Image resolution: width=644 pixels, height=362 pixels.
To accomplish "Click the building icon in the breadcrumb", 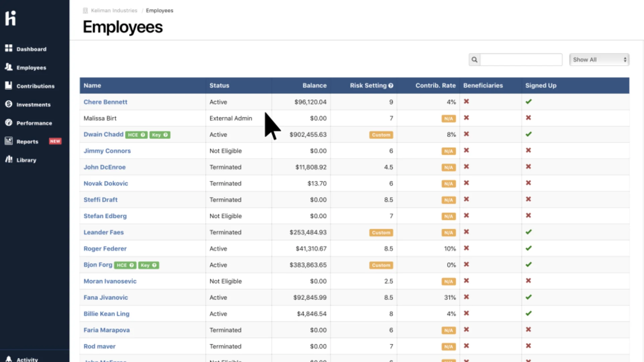I will click(85, 10).
